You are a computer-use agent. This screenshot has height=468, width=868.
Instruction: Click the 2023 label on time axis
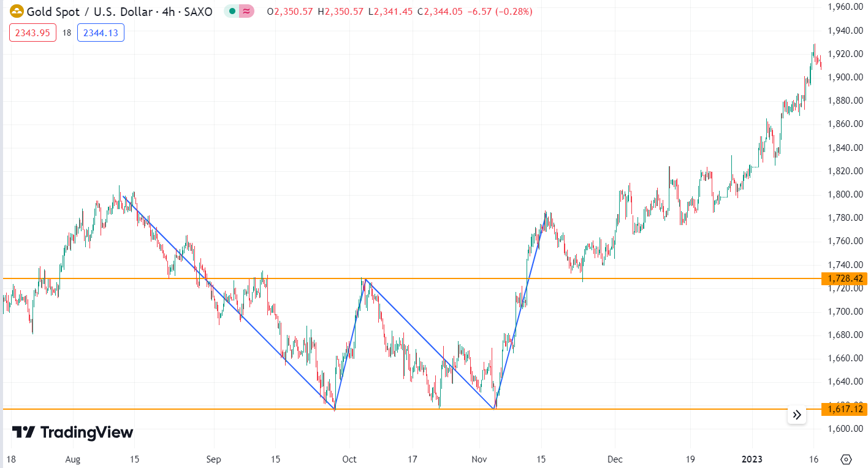[752, 459]
